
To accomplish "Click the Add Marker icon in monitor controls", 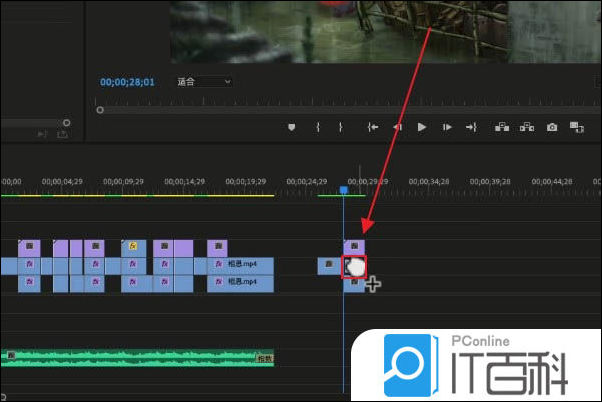I will coord(292,127).
